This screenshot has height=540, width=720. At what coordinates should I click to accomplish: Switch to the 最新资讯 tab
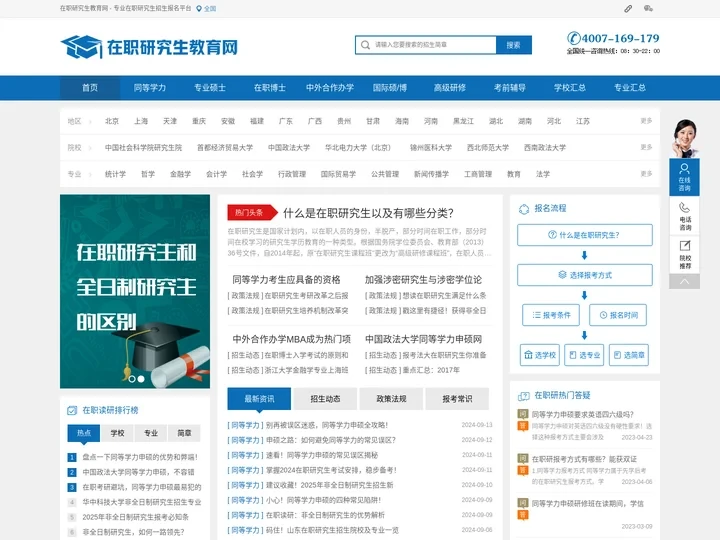259,399
